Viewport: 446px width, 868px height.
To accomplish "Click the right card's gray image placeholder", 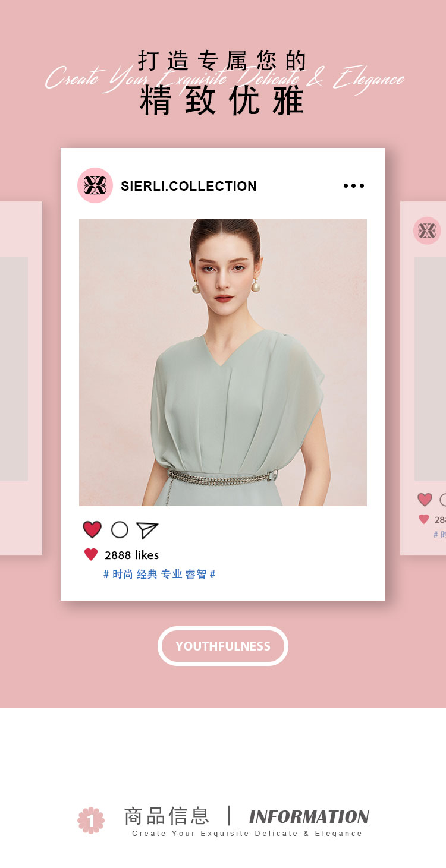I will click(430, 369).
